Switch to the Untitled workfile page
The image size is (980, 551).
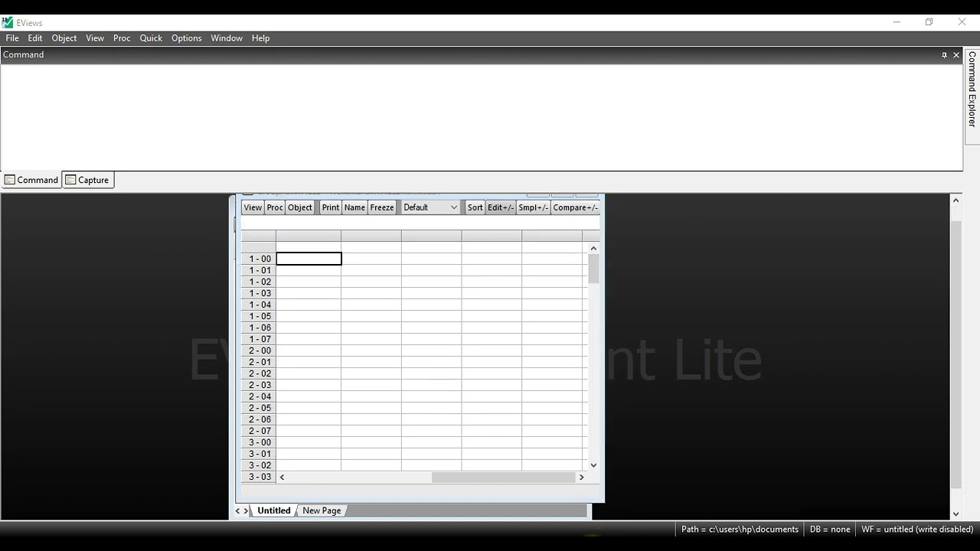pos(273,510)
